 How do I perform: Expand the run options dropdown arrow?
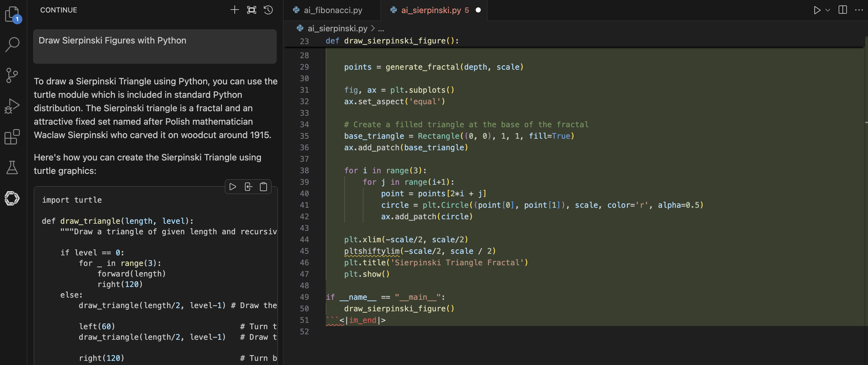coord(827,10)
